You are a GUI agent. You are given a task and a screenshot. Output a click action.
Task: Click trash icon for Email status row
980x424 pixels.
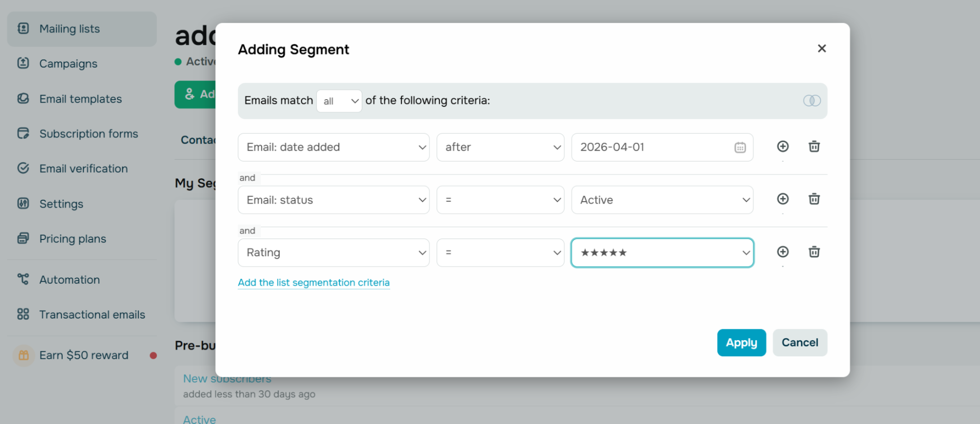[814, 199]
